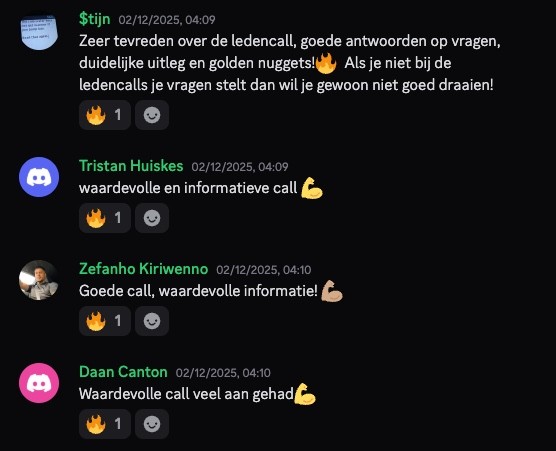Image resolution: width=556 pixels, height=451 pixels.
Task: Open Tristan Huiskes' blue Discord avatar
Action: click(39, 177)
